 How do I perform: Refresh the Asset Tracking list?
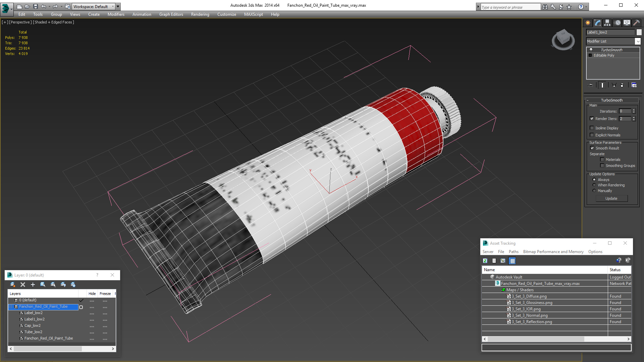pos(485,261)
